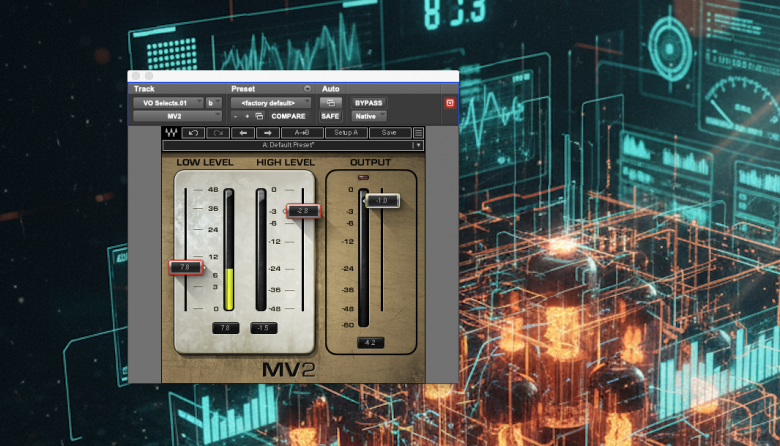Click the -60 mark on Output scale

click(348, 325)
